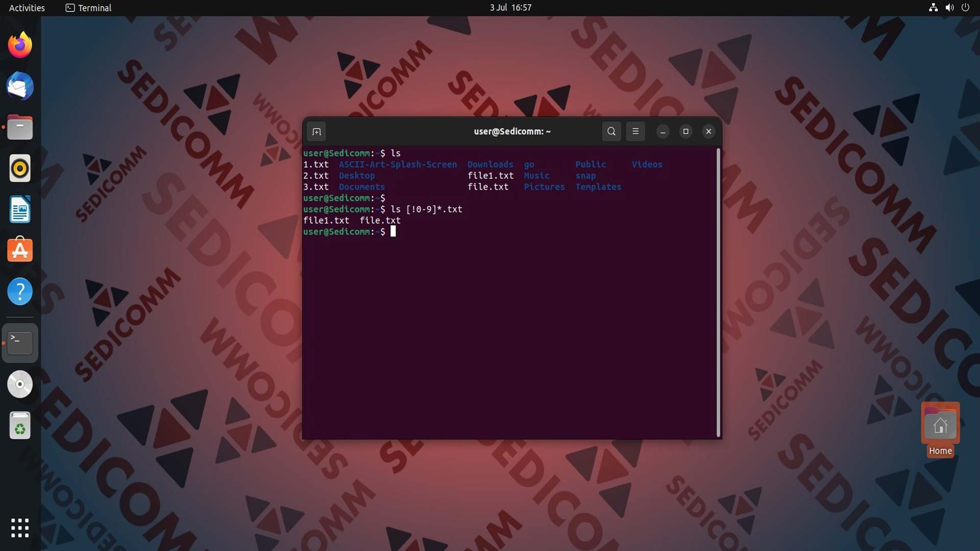Click the go directory name

coord(529,164)
